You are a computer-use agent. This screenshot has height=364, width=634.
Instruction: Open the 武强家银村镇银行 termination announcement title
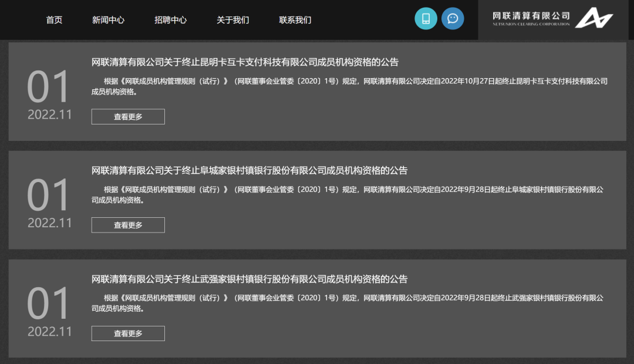(x=249, y=279)
